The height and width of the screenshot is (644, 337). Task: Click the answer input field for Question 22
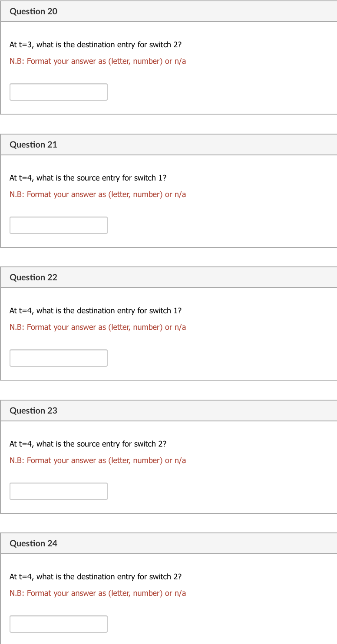coord(59,358)
